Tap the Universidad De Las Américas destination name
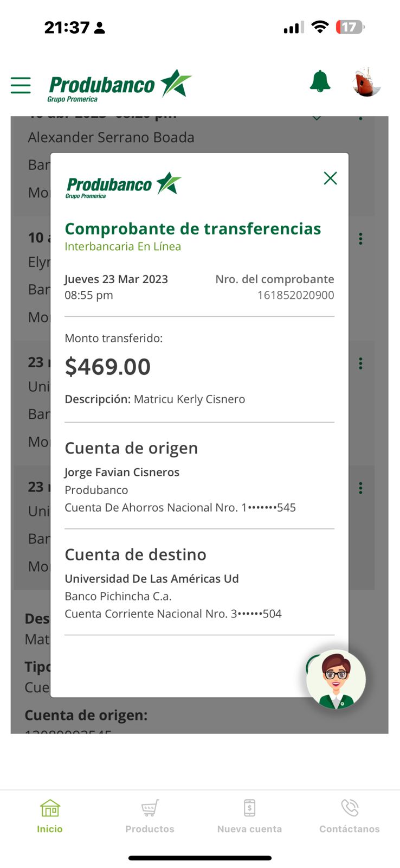Viewport: 400px width, 868px height. (x=152, y=578)
